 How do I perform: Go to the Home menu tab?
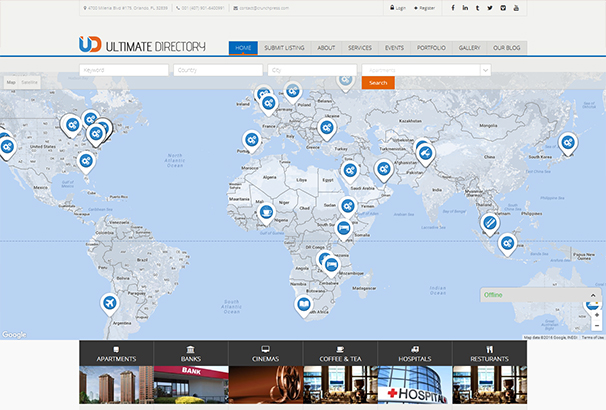(243, 48)
